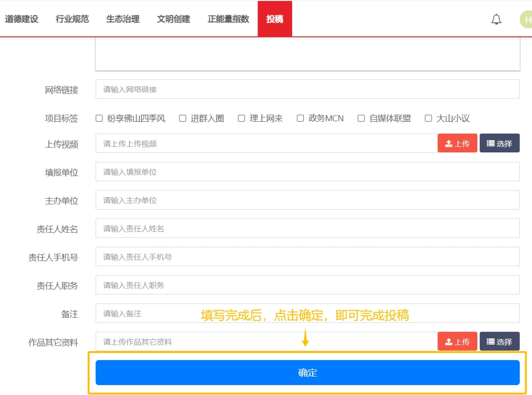Select the 自媒体联盟 checkbox
The width and height of the screenshot is (532, 395).
click(362, 118)
